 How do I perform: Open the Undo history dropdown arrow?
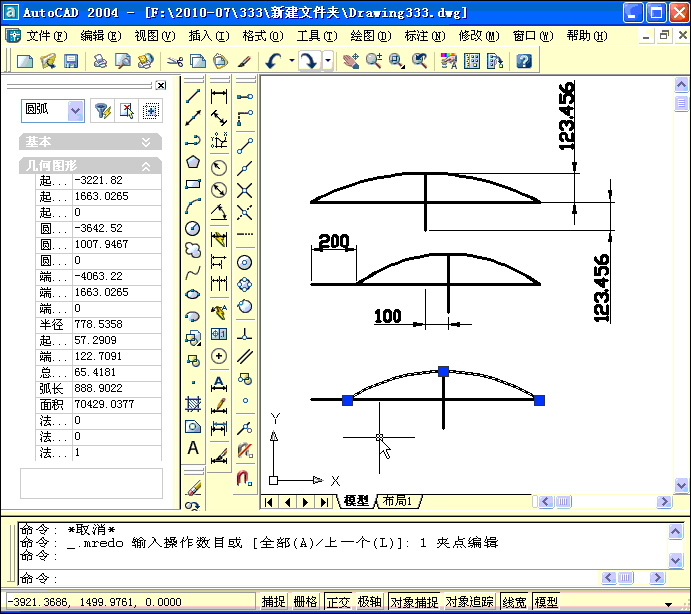pyautogui.click(x=291, y=60)
